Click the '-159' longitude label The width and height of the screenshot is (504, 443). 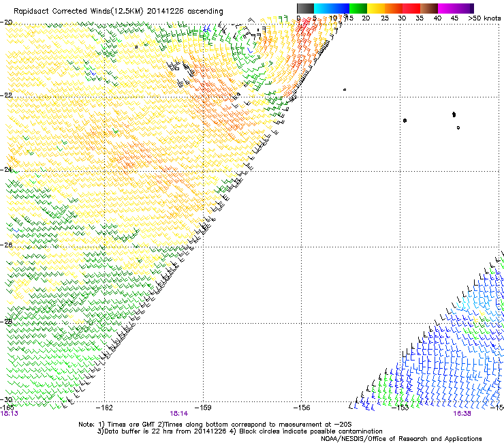[203, 408]
